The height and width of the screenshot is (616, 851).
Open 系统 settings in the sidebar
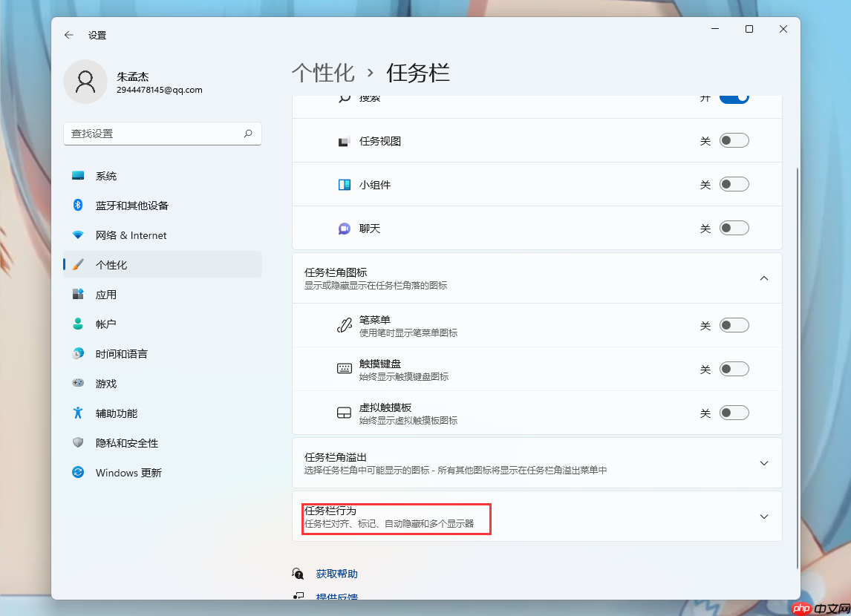(105, 175)
